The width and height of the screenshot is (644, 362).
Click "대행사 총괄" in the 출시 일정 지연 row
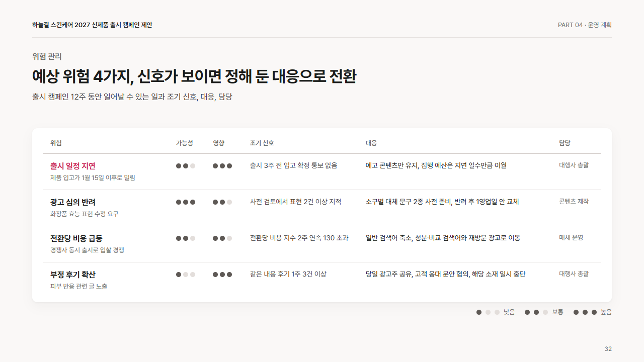[x=574, y=165]
